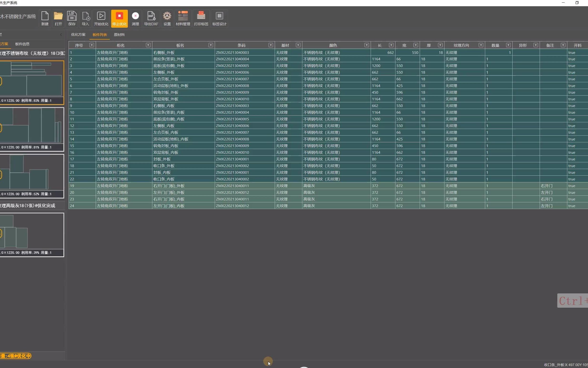Open 设置 settings gear icon

pos(167,19)
